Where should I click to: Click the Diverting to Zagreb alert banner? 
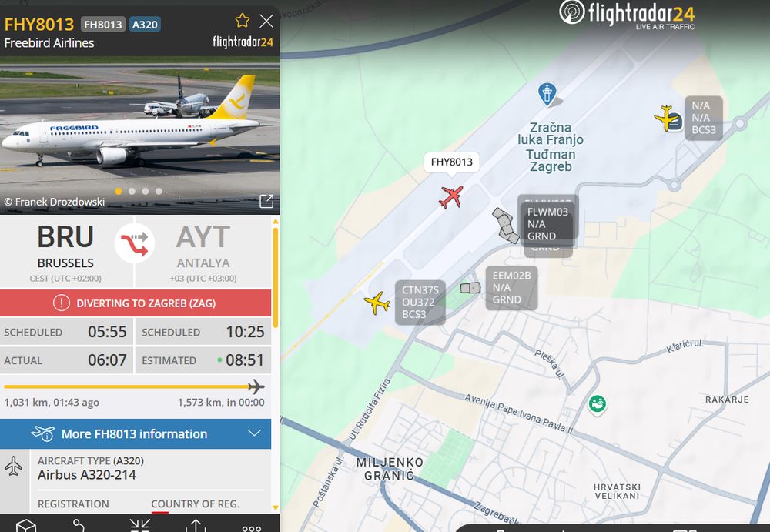tap(136, 303)
